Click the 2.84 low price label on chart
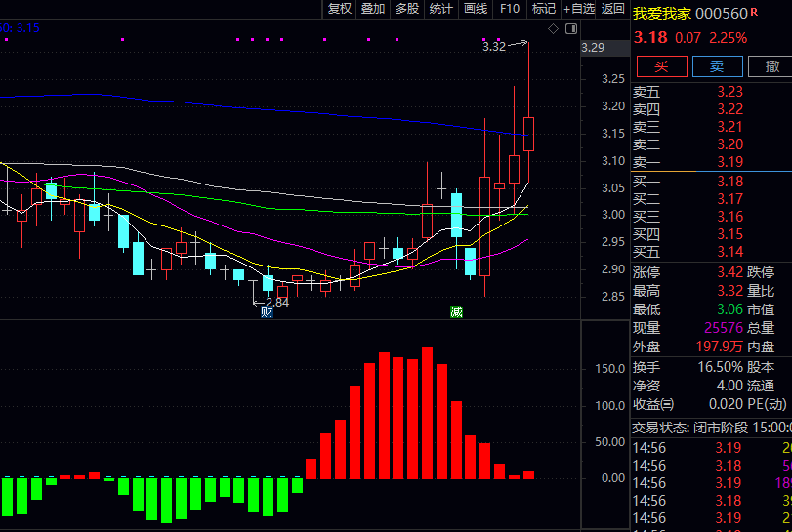Viewport: 792px width, 532px height. point(277,303)
